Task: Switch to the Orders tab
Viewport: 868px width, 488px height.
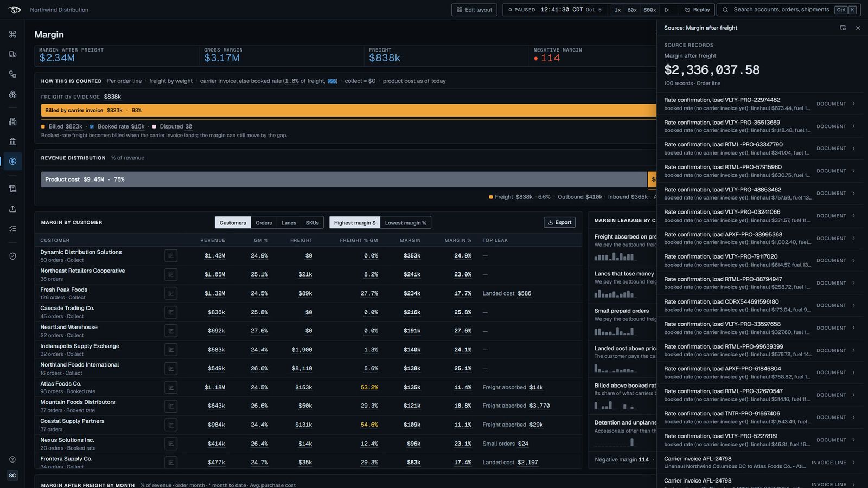Action: click(264, 223)
